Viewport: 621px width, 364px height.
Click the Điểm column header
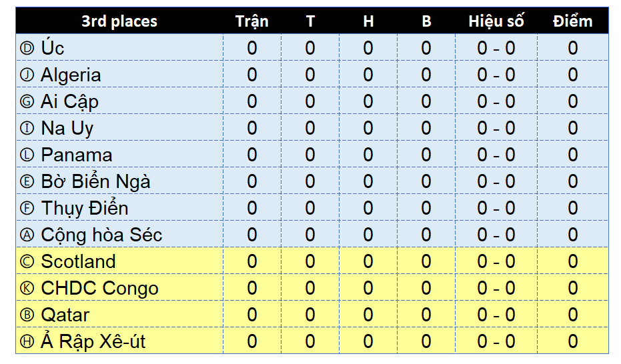click(573, 21)
